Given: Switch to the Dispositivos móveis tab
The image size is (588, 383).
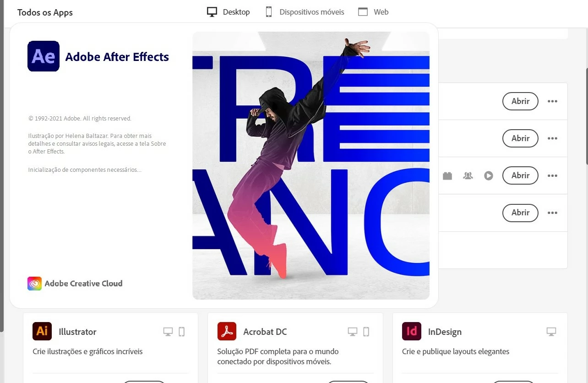Looking at the screenshot, I should click(x=305, y=12).
